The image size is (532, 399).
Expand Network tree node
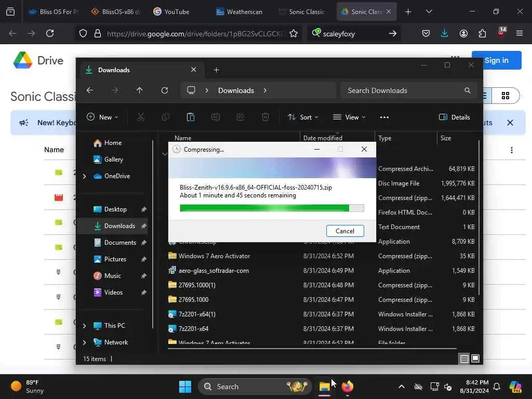85,342
